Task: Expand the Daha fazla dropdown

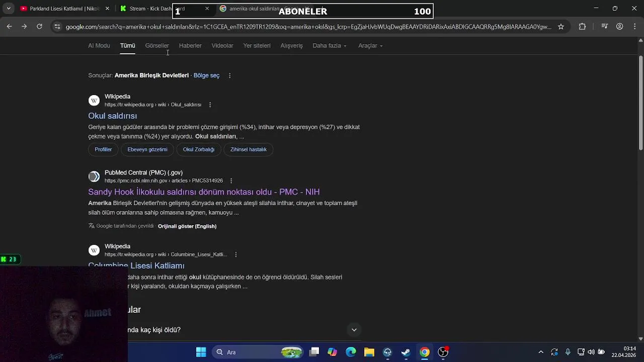Action: [330, 46]
